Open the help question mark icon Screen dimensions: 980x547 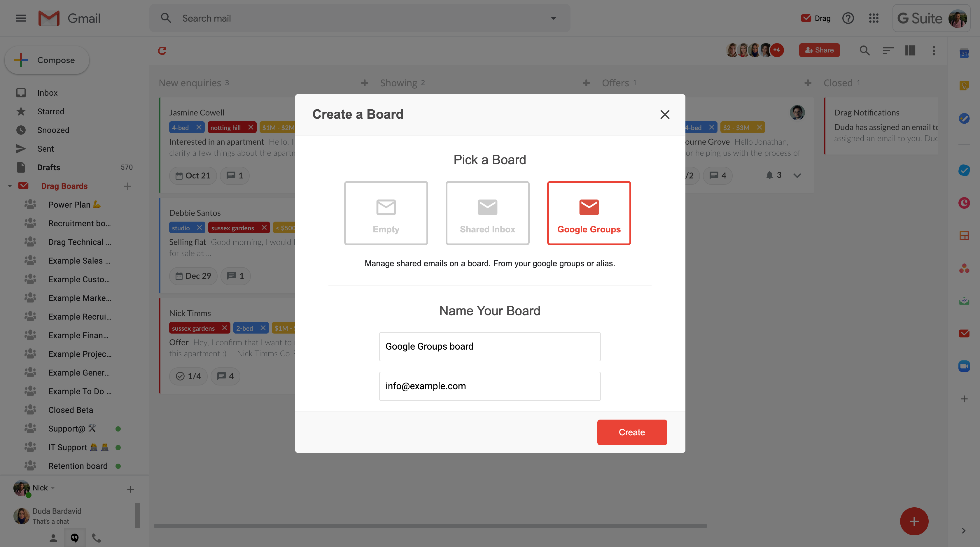[x=848, y=18]
